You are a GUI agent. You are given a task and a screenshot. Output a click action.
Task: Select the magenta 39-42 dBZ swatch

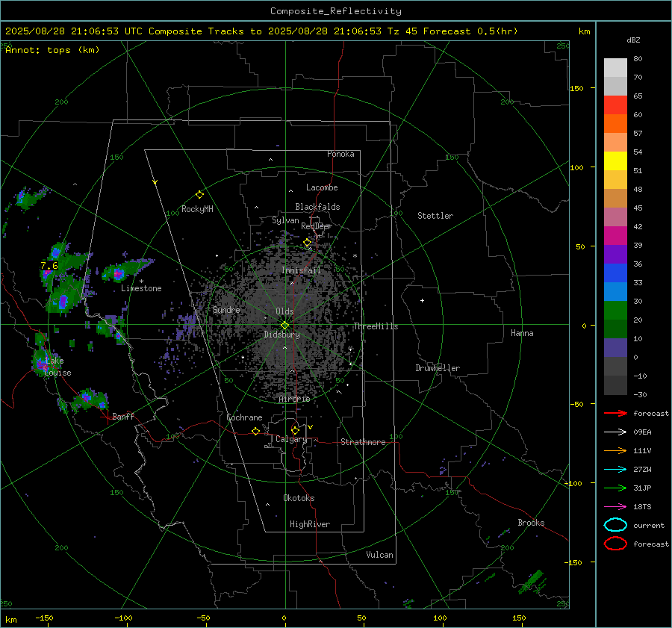tap(615, 235)
